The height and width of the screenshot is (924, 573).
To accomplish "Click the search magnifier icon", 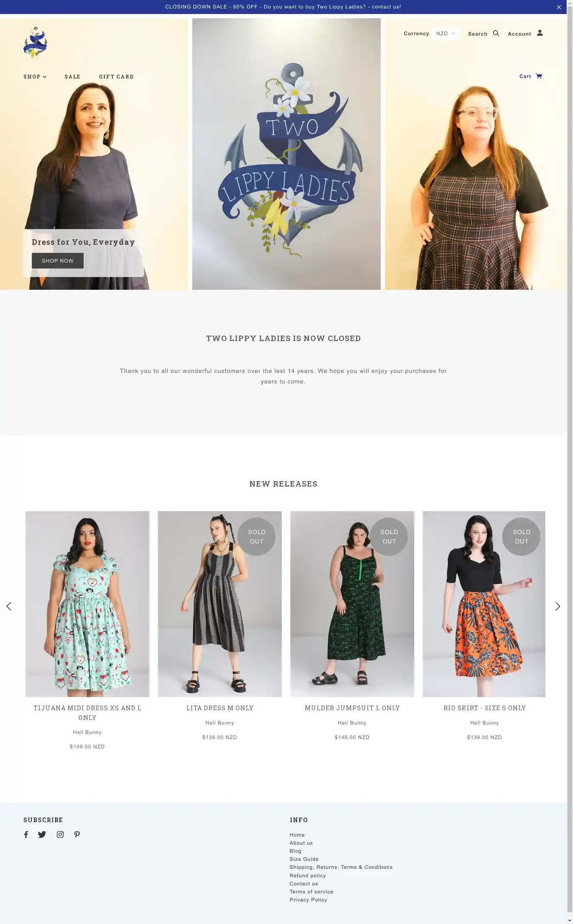I will [496, 33].
